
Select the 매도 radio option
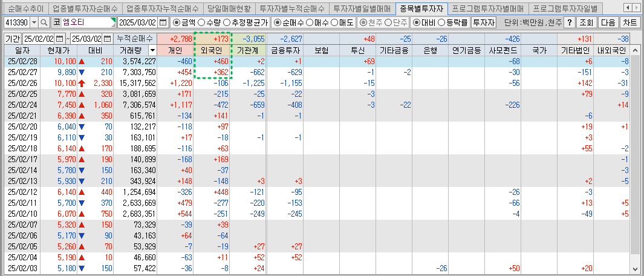[335, 22]
